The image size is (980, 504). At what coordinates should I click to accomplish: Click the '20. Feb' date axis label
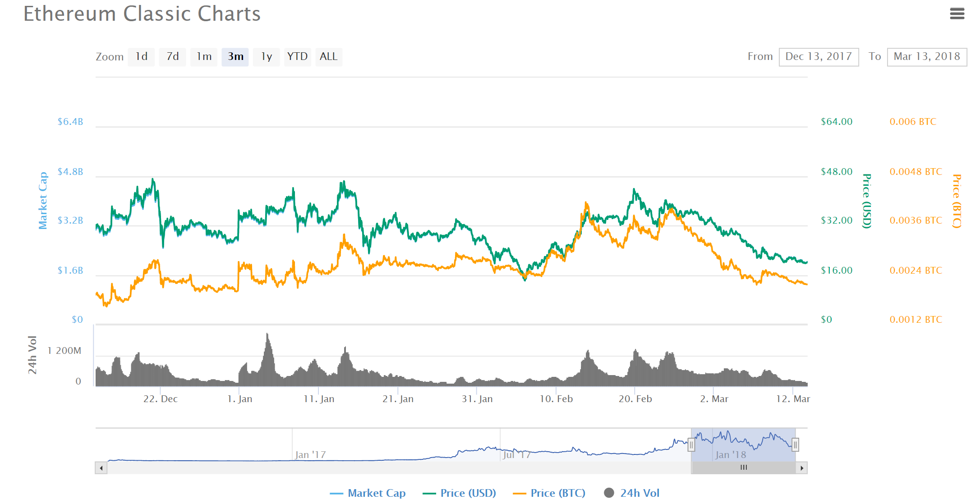tap(635, 399)
